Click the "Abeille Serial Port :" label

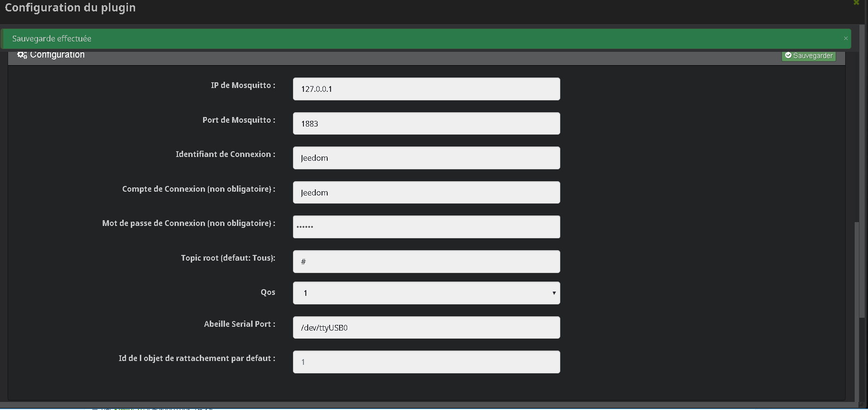(x=240, y=324)
